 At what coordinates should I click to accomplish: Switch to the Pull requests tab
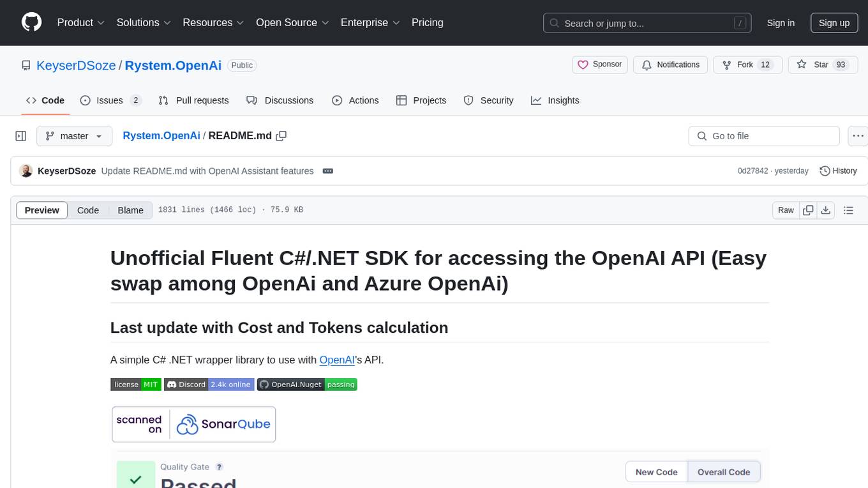pyautogui.click(x=193, y=100)
